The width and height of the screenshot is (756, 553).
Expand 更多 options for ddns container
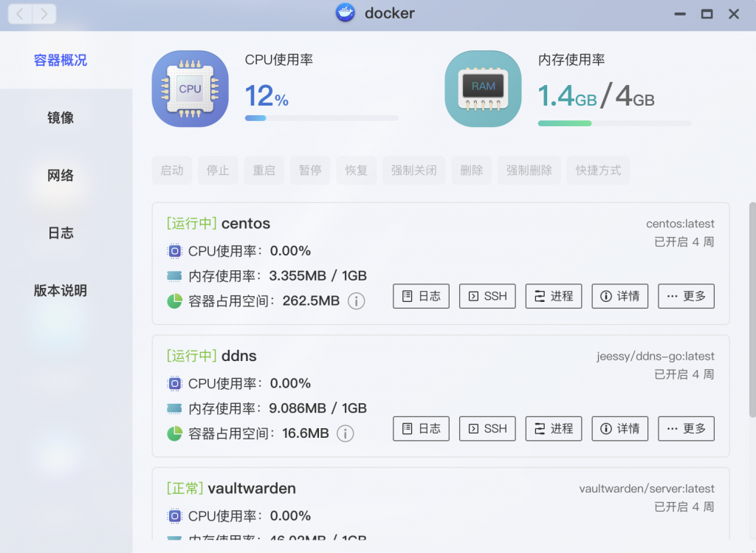point(686,429)
